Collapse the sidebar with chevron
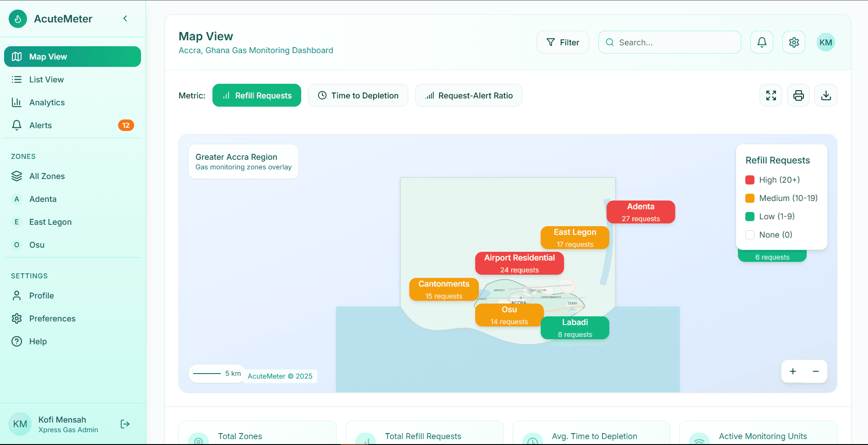The height and width of the screenshot is (445, 868). (x=125, y=18)
